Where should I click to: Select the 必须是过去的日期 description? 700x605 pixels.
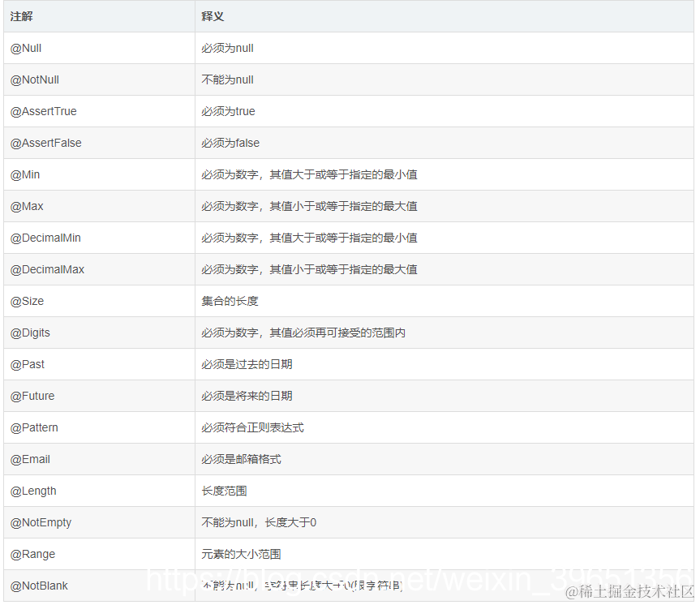pos(247,365)
